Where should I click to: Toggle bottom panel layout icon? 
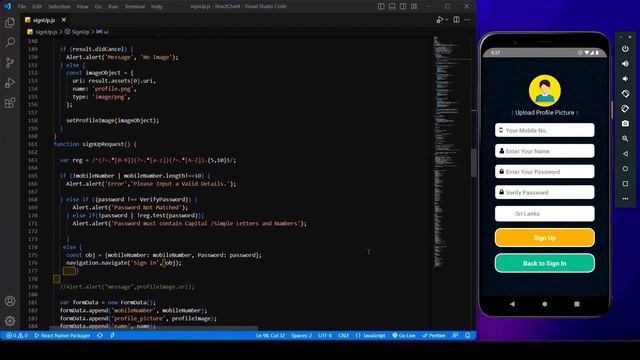pyautogui.click(x=392, y=6)
